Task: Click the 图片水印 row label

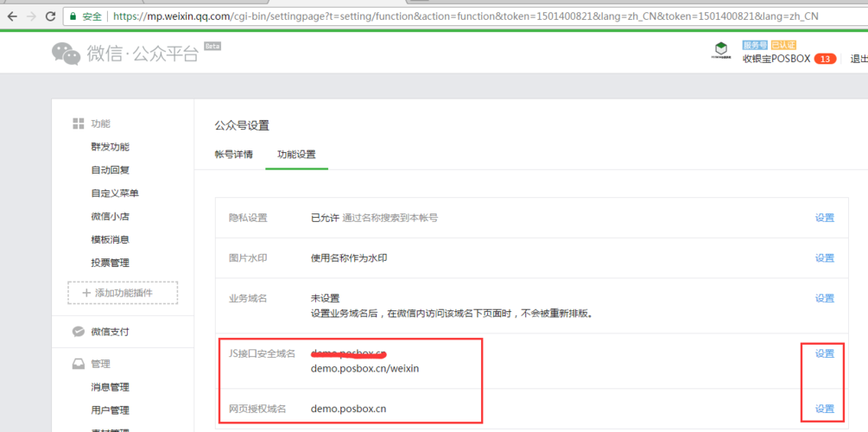Action: 248,258
